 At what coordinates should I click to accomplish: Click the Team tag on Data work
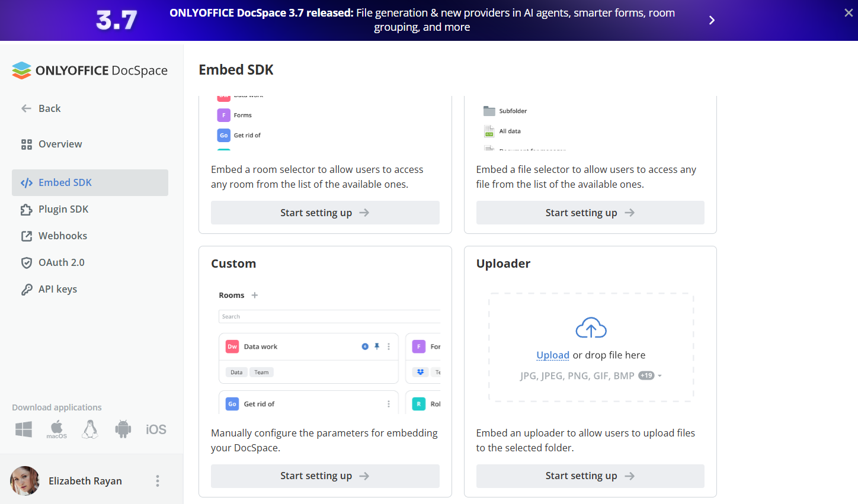(x=261, y=373)
